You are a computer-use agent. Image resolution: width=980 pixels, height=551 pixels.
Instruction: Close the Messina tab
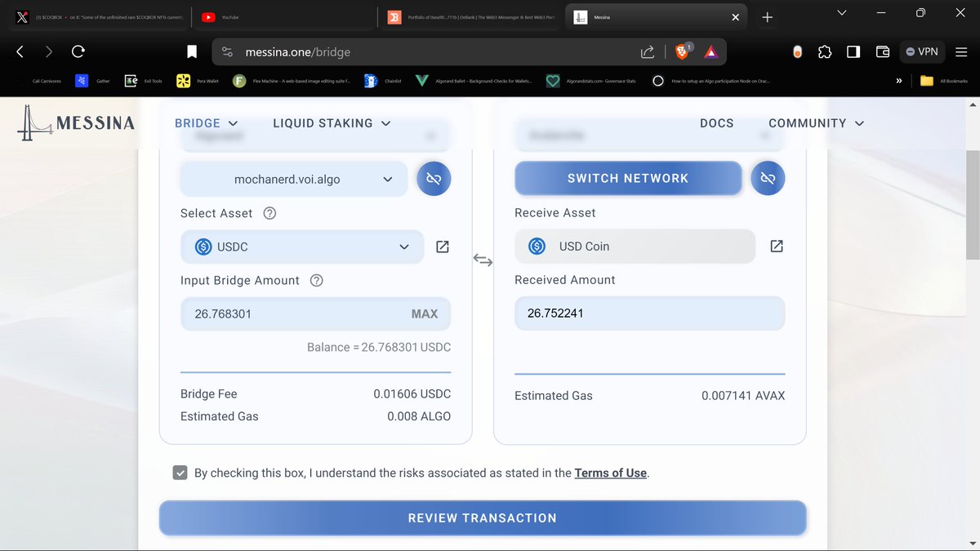[x=735, y=17]
